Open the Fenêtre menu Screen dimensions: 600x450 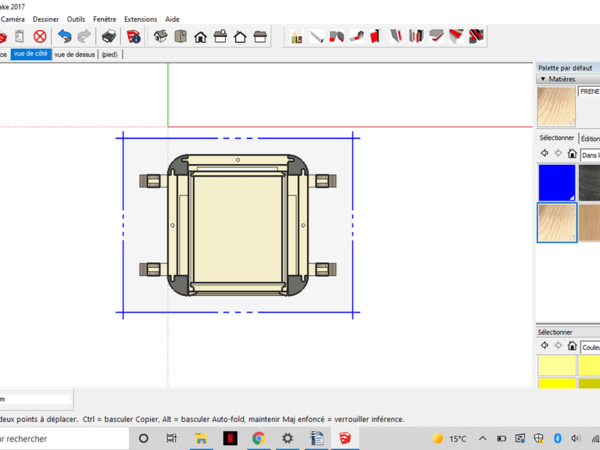(104, 19)
